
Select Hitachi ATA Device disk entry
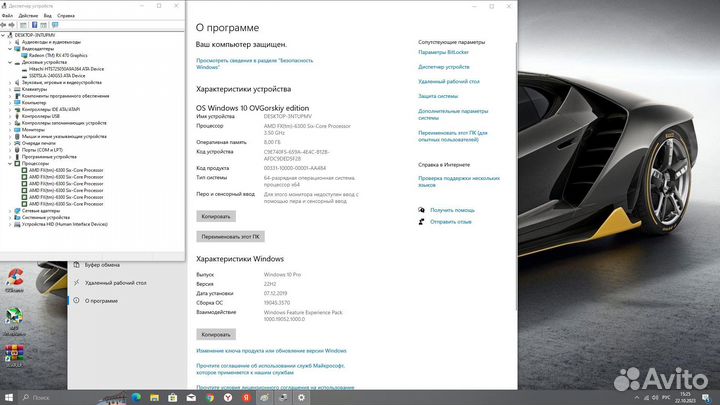pos(66,69)
